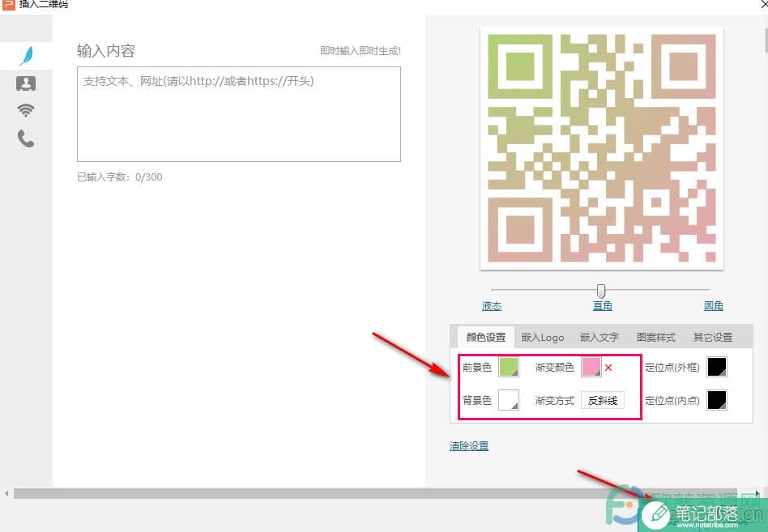This screenshot has height=532, width=768.
Task: Choose the WiFi QR code type icon
Action: tap(26, 111)
